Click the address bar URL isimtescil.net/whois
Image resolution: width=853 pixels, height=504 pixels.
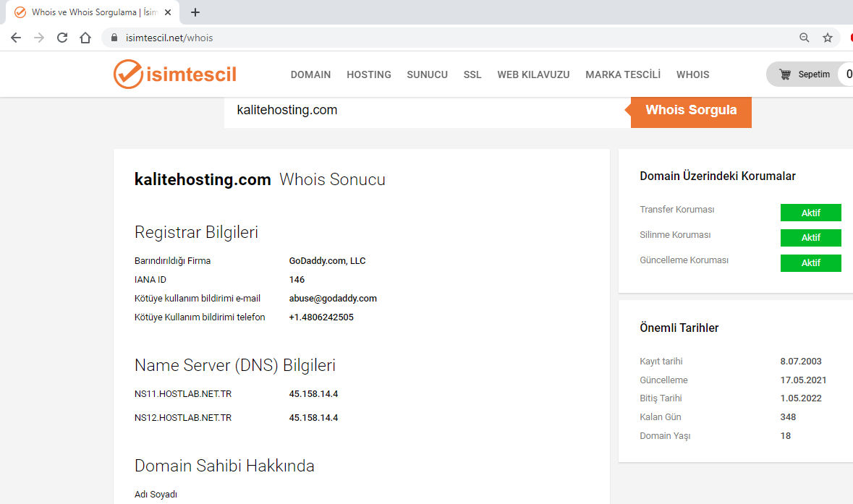click(169, 38)
